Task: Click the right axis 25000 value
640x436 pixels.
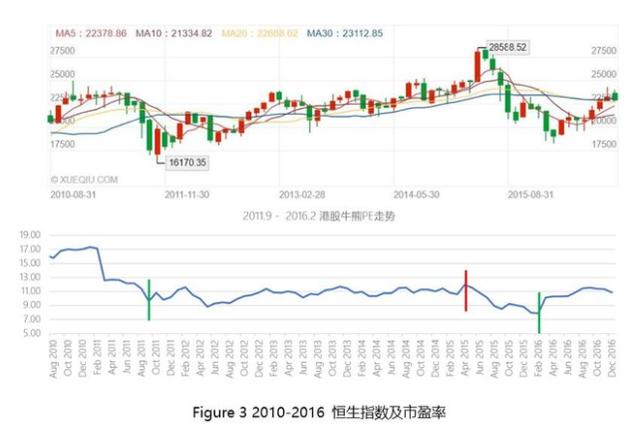Action: tap(604, 74)
